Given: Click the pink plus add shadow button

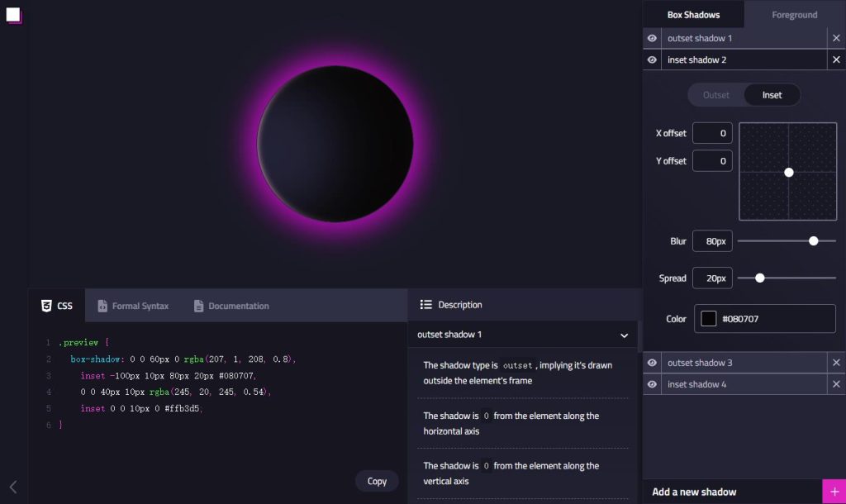Looking at the screenshot, I should (x=834, y=492).
